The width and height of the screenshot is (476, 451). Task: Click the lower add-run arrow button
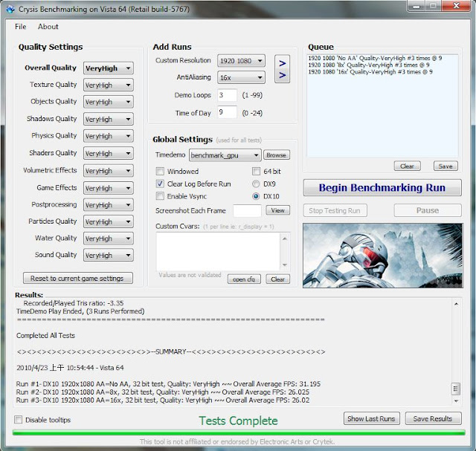pyautogui.click(x=283, y=75)
